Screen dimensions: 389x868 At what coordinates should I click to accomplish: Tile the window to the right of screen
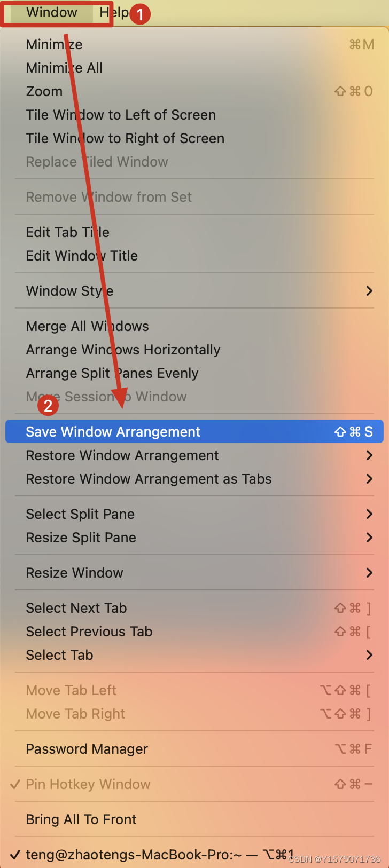click(x=125, y=138)
